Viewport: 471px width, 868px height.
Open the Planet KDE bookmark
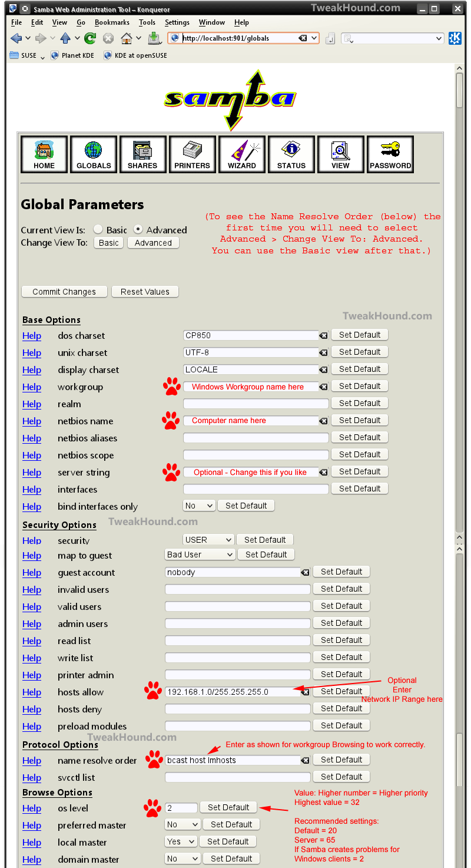coord(72,55)
